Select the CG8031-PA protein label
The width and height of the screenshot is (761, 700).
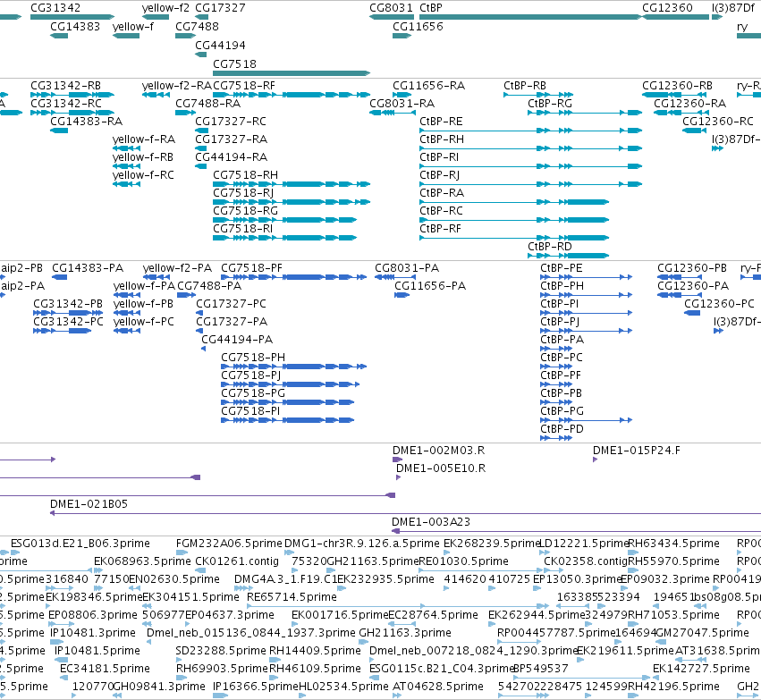[407, 268]
